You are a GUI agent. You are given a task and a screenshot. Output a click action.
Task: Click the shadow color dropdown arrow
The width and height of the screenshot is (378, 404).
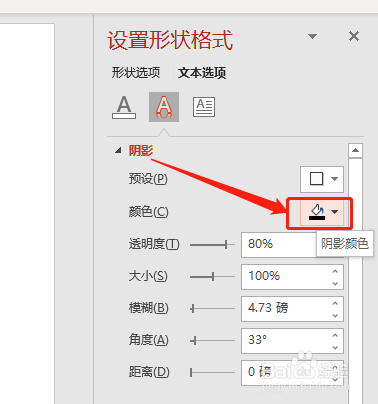(335, 212)
